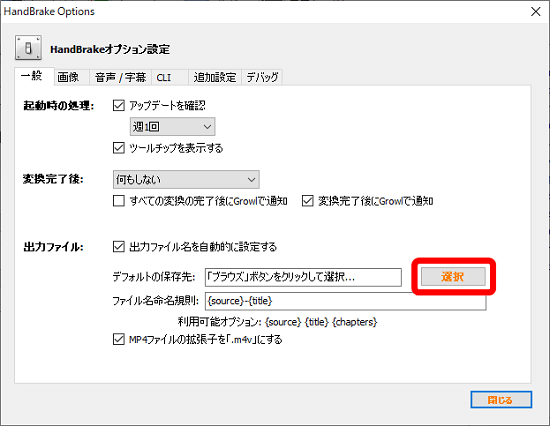Open the 追加設定 tab

point(215,77)
